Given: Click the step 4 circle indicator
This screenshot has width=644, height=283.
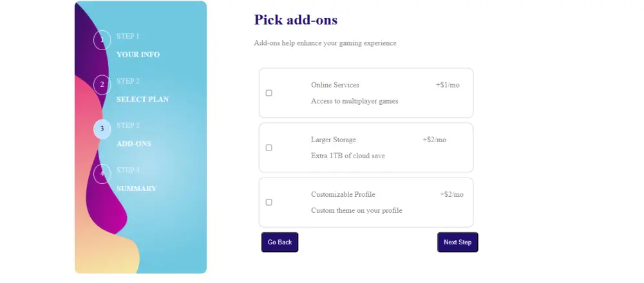Looking at the screenshot, I should coord(102,174).
